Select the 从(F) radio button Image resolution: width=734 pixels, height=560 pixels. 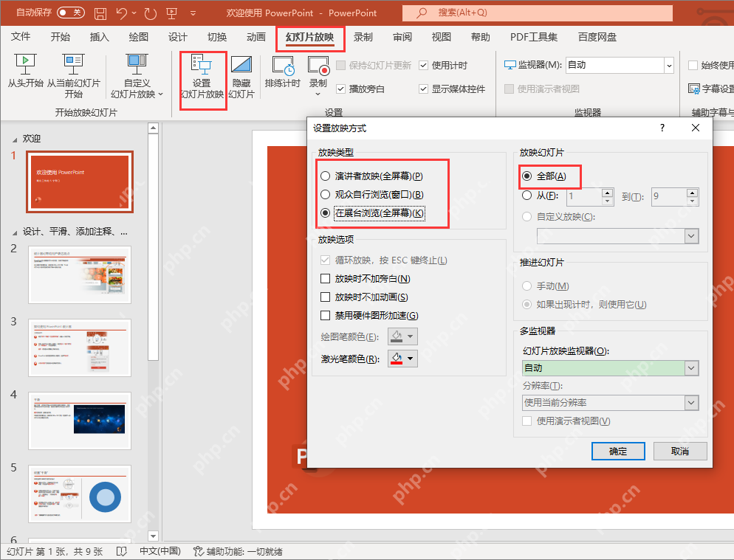pos(527,196)
